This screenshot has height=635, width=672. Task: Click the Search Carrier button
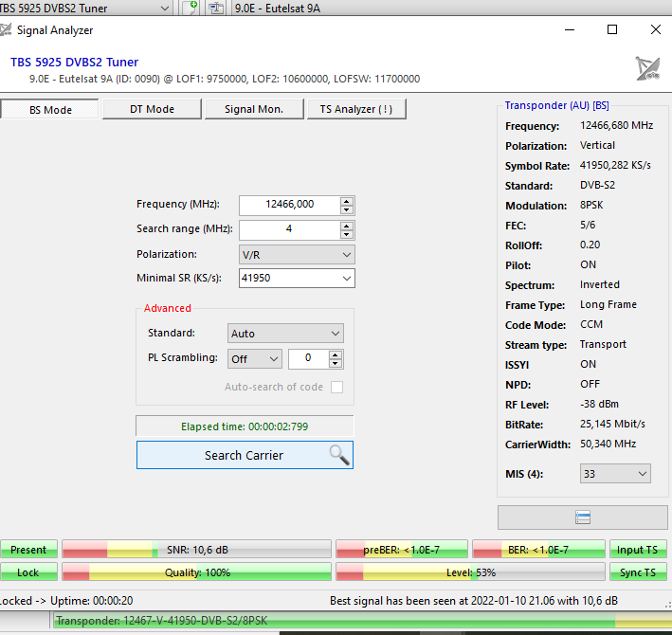click(245, 455)
